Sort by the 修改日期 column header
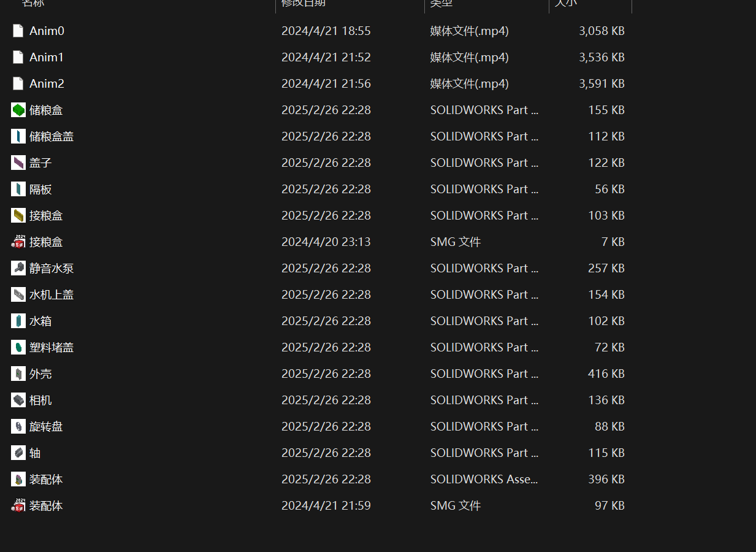 (x=304, y=4)
